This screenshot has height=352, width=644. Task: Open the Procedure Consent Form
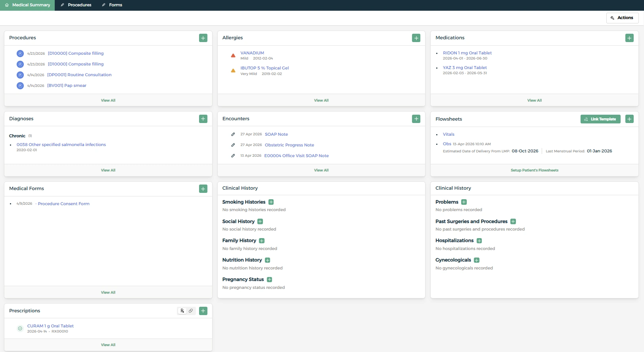click(x=64, y=204)
